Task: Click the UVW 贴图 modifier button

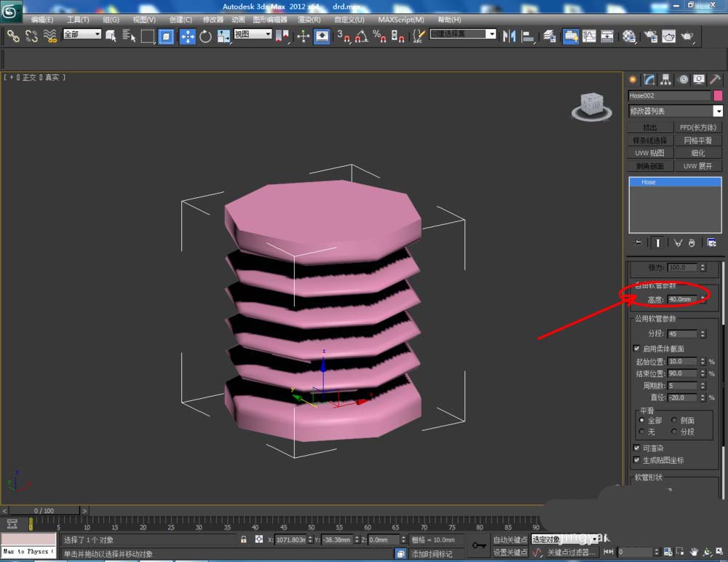Action: [x=649, y=153]
